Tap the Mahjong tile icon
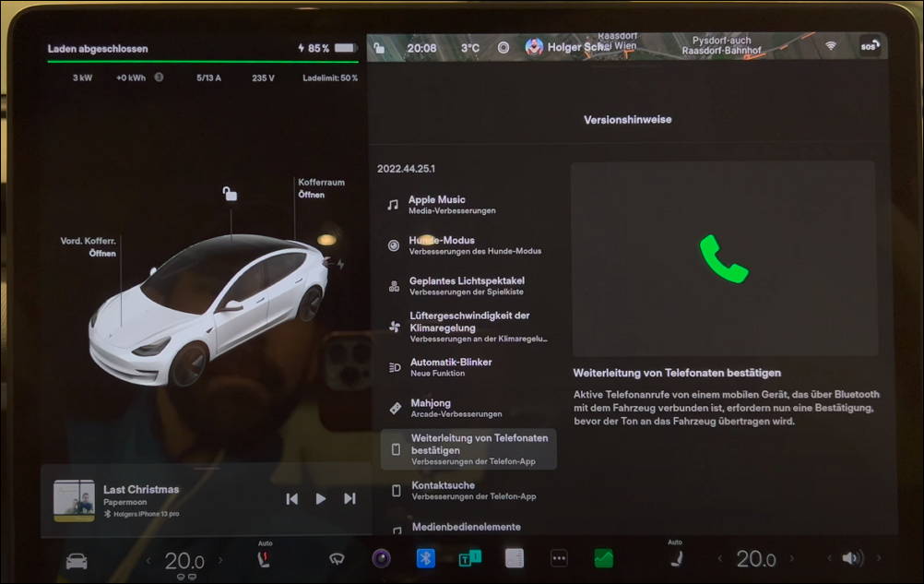This screenshot has width=924, height=584. (396, 408)
